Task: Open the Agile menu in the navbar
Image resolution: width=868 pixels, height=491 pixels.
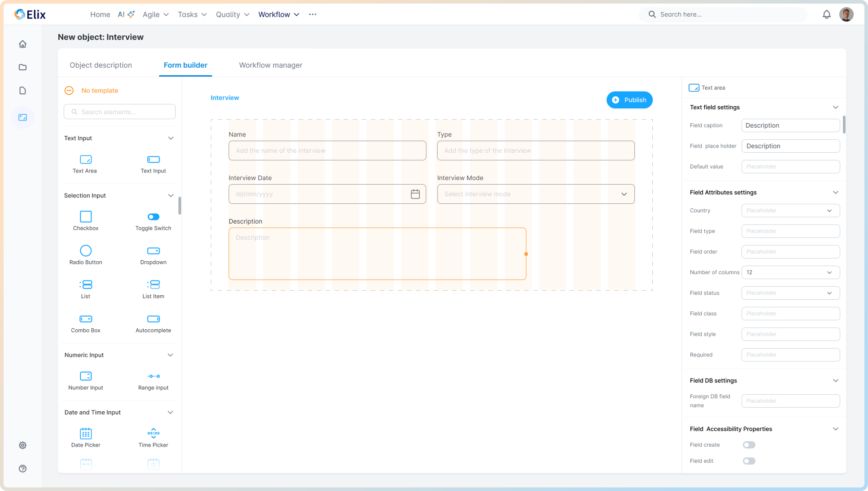Action: pos(156,14)
